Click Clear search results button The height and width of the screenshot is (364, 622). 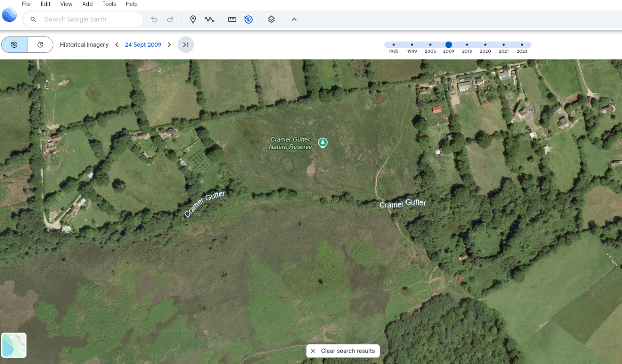(343, 351)
